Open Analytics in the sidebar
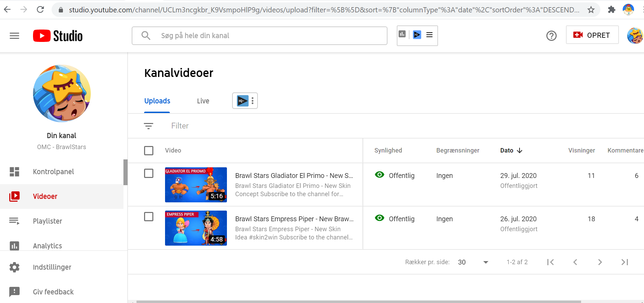This screenshot has width=644, height=303. tap(62, 245)
